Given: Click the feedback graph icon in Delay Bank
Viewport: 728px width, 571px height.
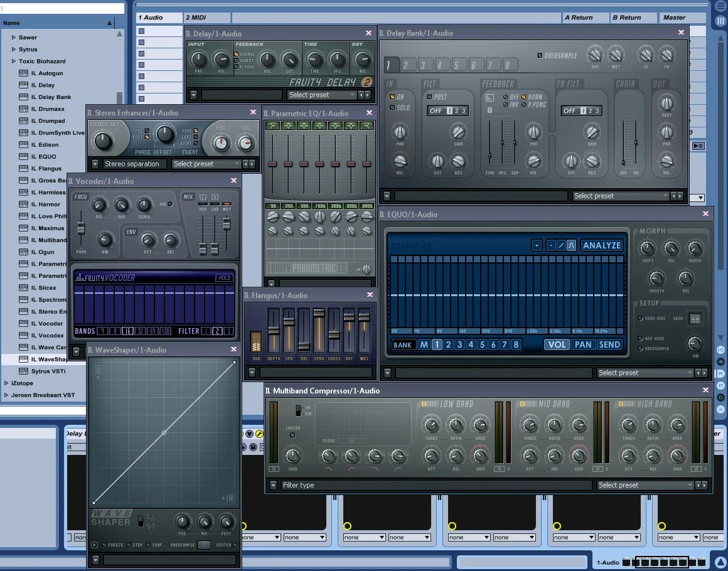Looking at the screenshot, I should pos(490,98).
